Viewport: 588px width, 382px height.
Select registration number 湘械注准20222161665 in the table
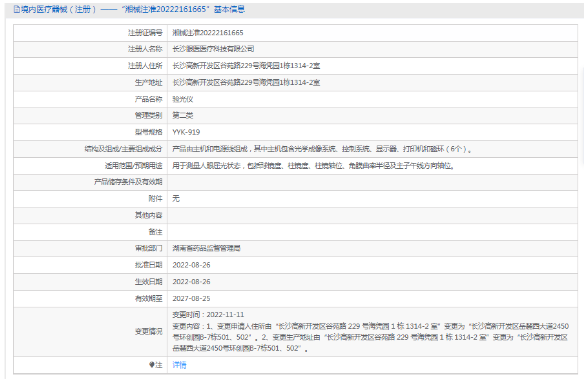pyautogui.click(x=207, y=33)
